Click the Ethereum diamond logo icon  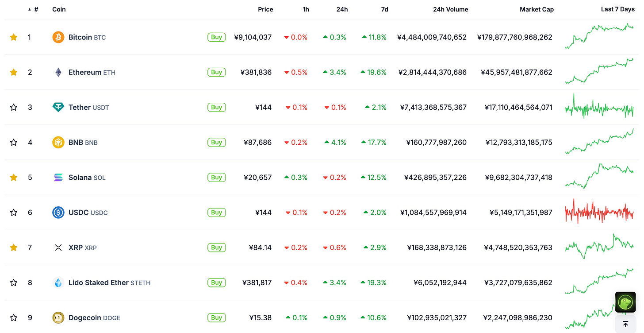click(x=58, y=72)
